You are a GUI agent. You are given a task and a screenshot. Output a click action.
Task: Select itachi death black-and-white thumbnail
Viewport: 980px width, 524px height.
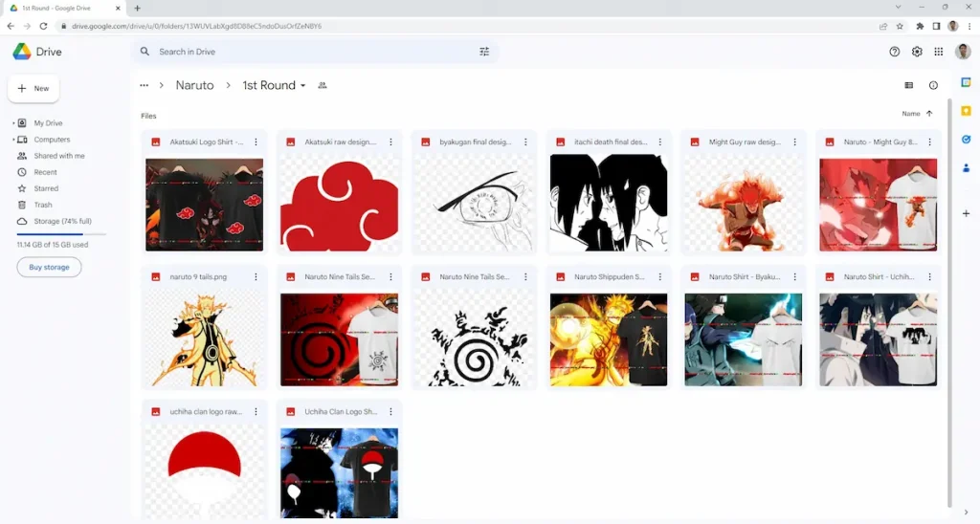[x=609, y=203]
